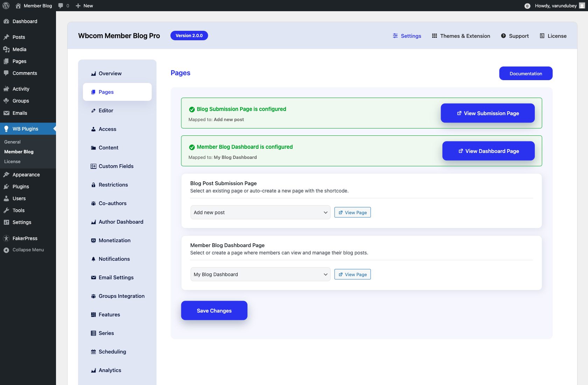Open the Monetization section icon
This screenshot has width=588, height=385.
pyautogui.click(x=93, y=240)
